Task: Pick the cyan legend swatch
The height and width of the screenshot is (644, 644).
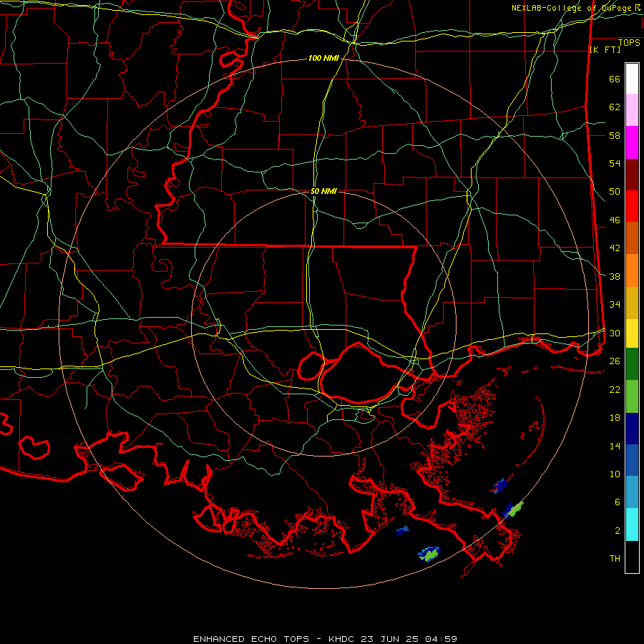Action: point(632,525)
